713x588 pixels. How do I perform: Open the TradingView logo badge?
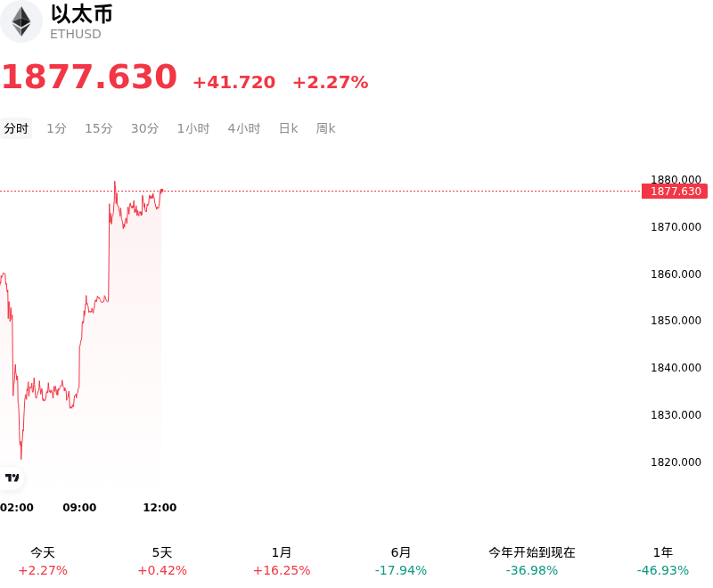point(12,478)
